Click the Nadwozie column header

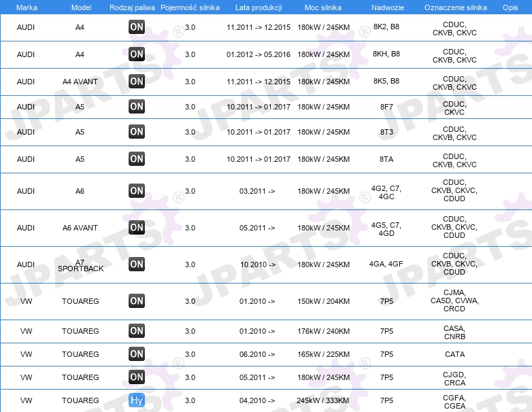388,7
